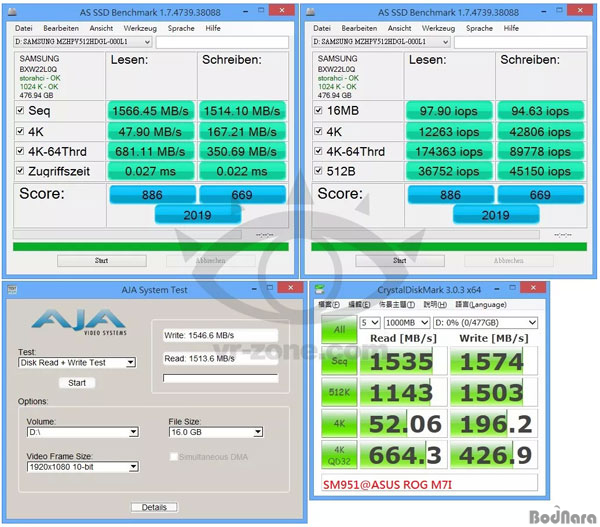
Task: Click Seq test button in CrystalDiskMark
Action: point(339,361)
